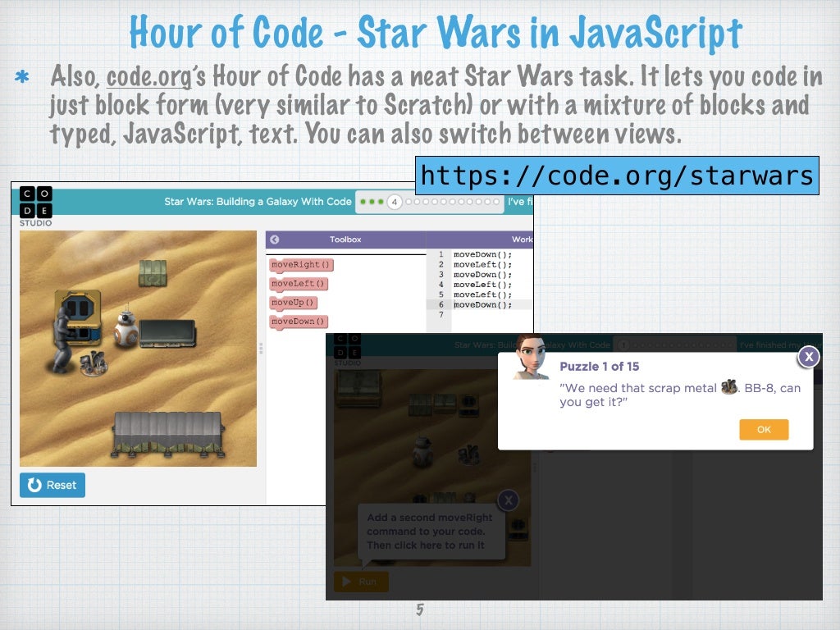Click the scrap metal icon in dialog text

[x=729, y=387]
